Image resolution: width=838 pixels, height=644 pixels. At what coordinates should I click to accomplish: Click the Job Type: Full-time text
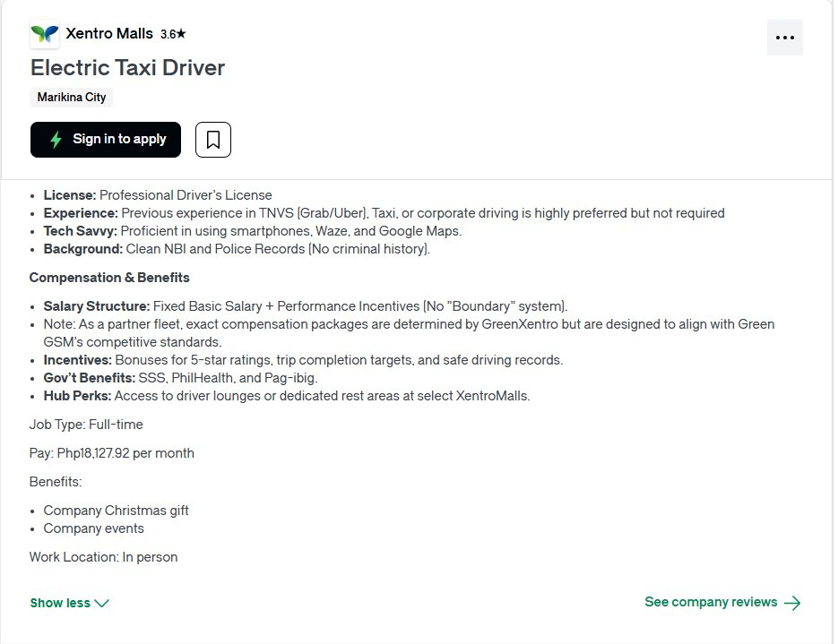[86, 425]
